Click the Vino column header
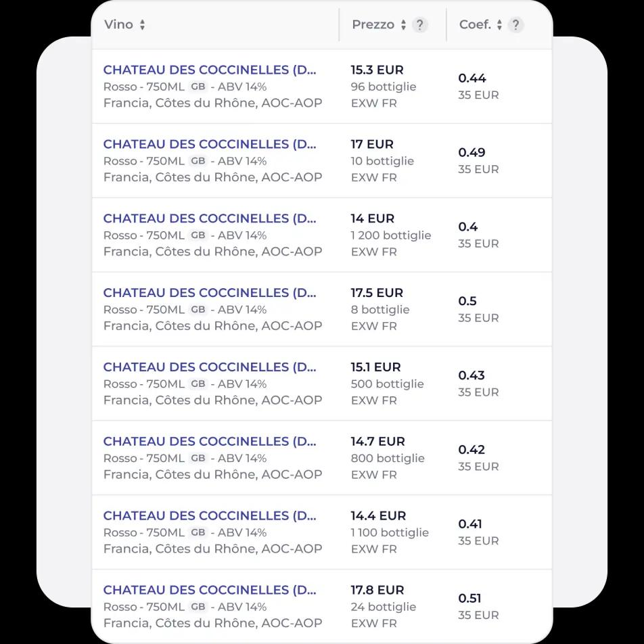The image size is (644, 644). point(118,24)
